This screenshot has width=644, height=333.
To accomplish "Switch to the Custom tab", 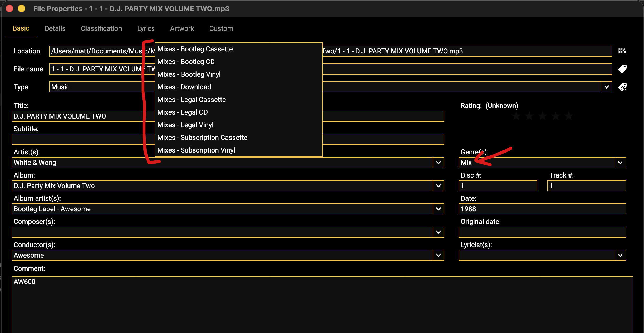I will coord(221,28).
